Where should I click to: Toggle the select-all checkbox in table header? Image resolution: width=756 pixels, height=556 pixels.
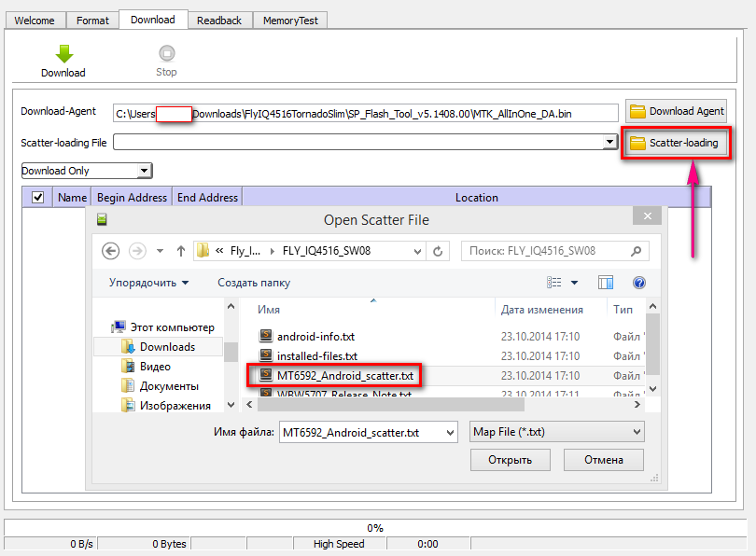tap(37, 198)
